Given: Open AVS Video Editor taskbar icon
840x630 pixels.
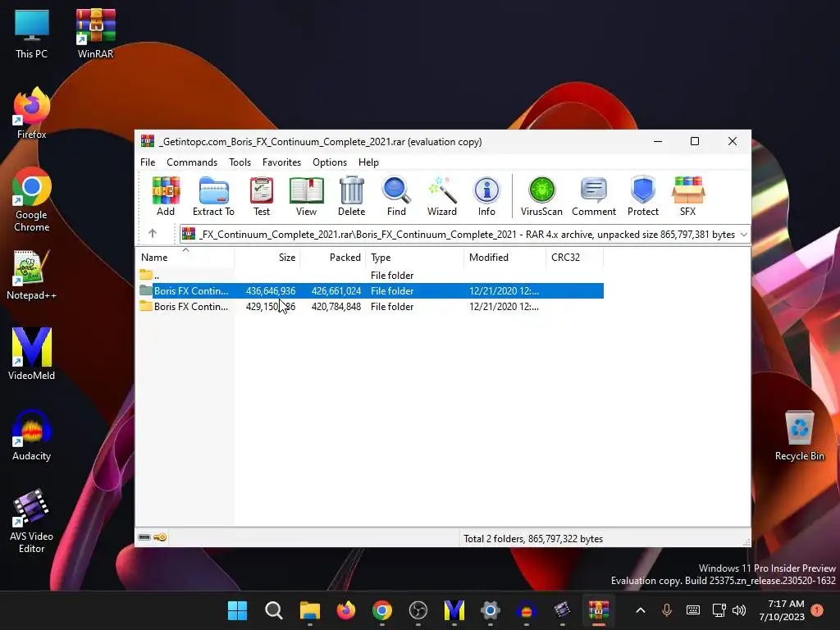Looking at the screenshot, I should click(562, 610).
